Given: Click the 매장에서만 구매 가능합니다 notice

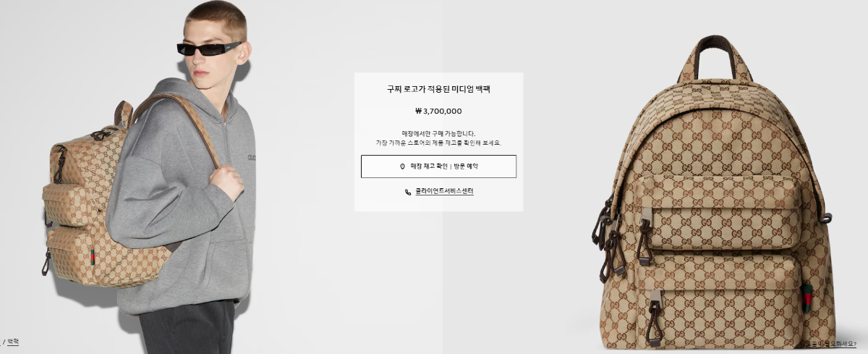Looking at the screenshot, I should 438,133.
